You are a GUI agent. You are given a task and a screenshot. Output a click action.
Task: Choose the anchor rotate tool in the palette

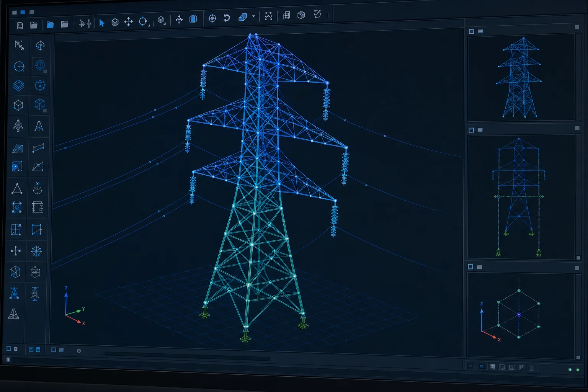(x=40, y=46)
